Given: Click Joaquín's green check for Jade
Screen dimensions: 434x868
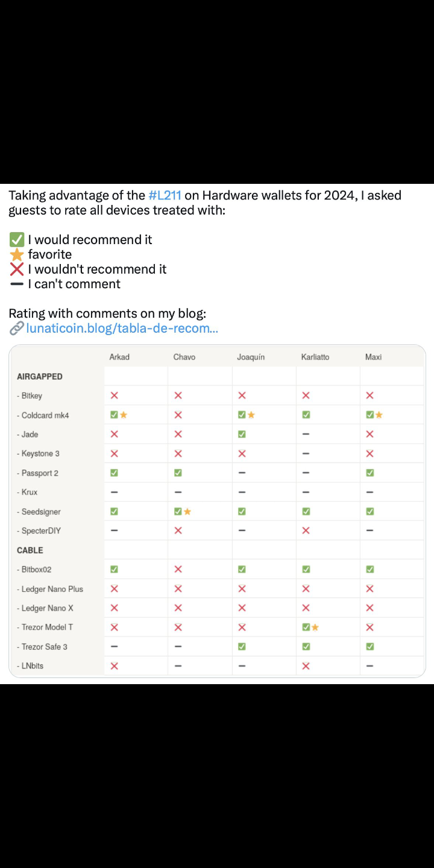Looking at the screenshot, I should pyautogui.click(x=242, y=434).
